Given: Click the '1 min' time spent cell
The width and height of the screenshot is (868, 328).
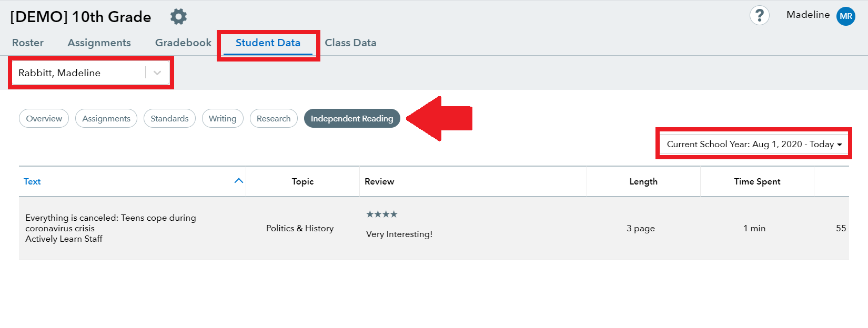Looking at the screenshot, I should click(754, 228).
